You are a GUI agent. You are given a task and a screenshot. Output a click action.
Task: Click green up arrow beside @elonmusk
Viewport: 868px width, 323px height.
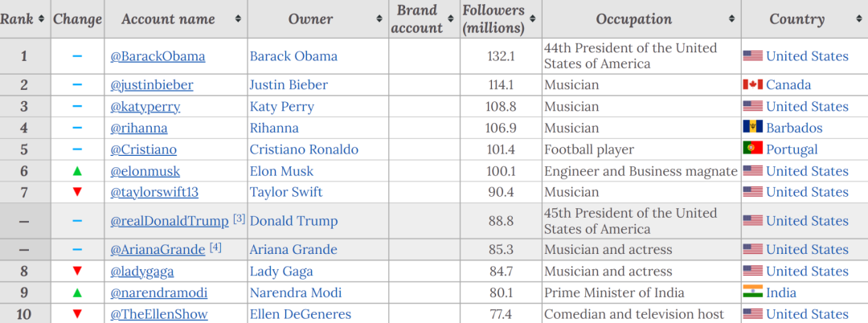point(77,171)
